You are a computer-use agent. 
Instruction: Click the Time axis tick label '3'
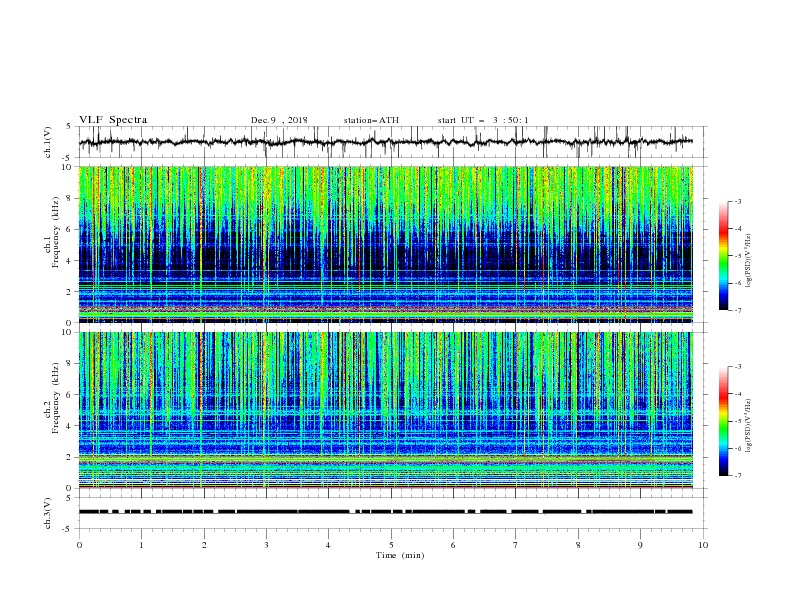click(x=266, y=545)
